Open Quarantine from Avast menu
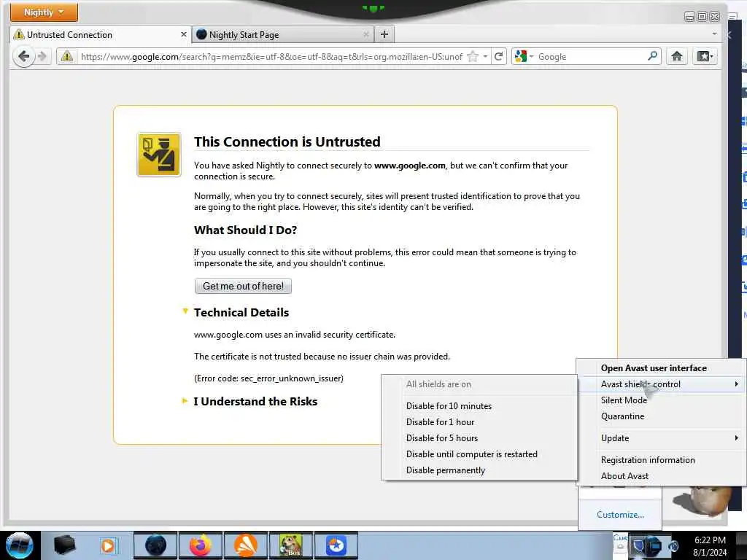 coord(661,416)
